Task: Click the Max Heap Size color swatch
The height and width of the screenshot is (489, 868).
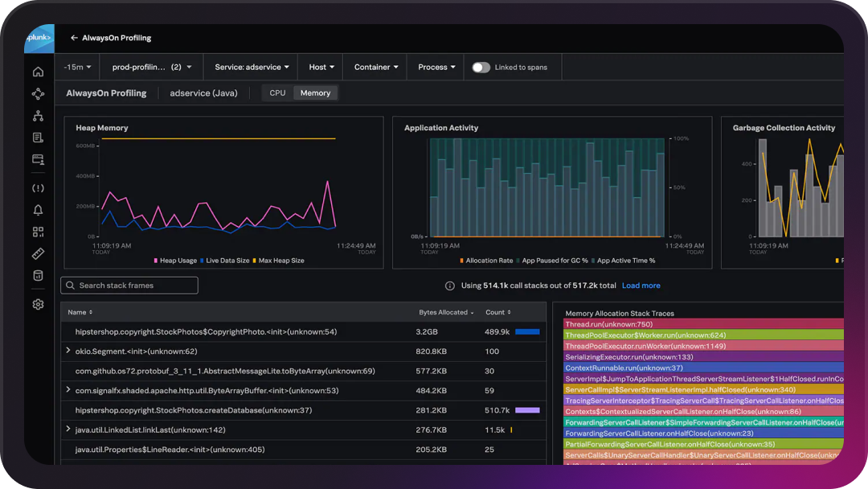Action: (255, 260)
